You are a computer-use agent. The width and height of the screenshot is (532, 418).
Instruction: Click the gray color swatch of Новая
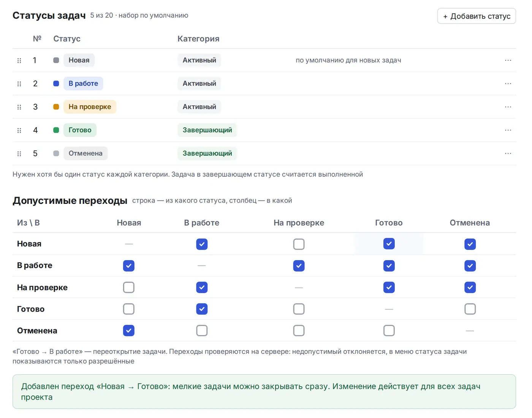[56, 60]
